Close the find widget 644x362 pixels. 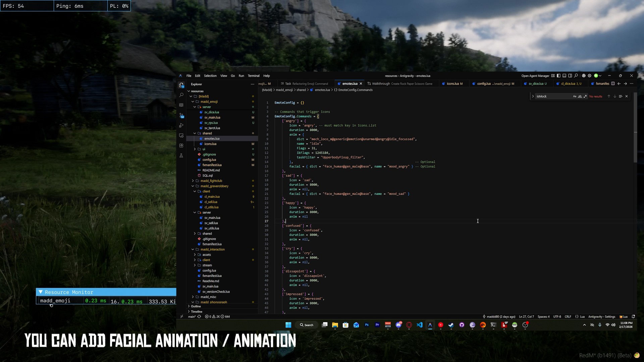click(626, 97)
